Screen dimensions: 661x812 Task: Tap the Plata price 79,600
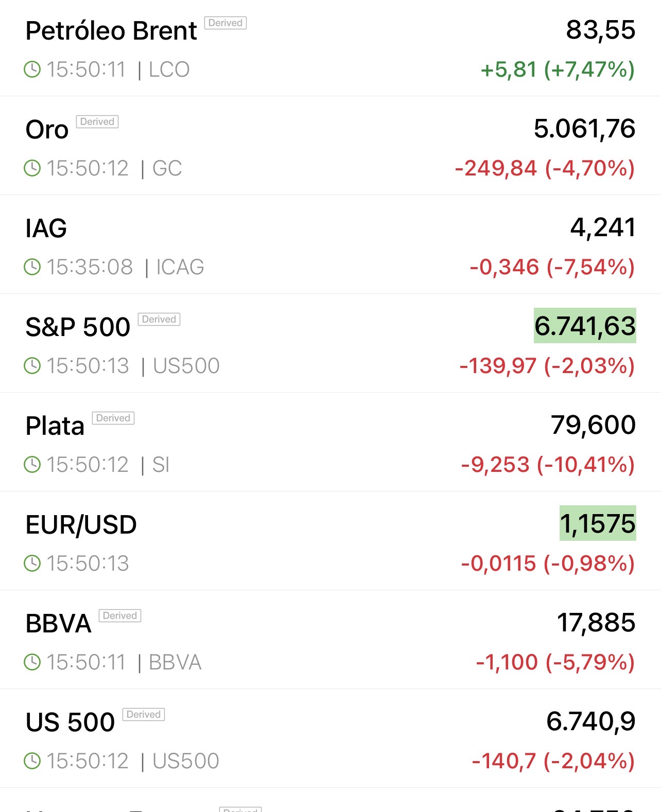tap(593, 425)
